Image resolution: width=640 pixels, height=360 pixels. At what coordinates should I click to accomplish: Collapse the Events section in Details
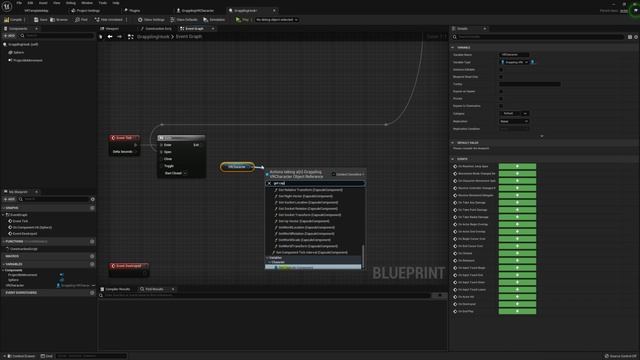[x=453, y=159]
